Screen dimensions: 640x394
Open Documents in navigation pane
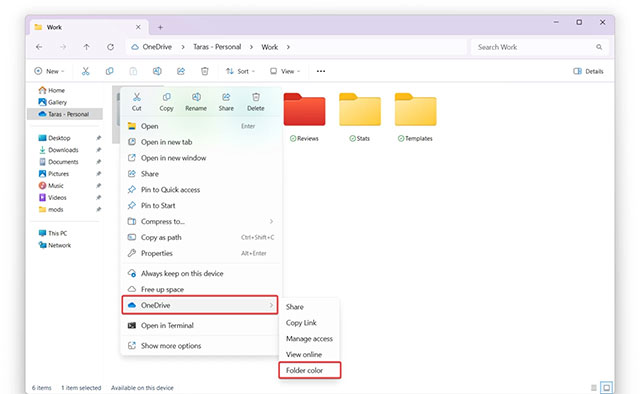point(58,162)
